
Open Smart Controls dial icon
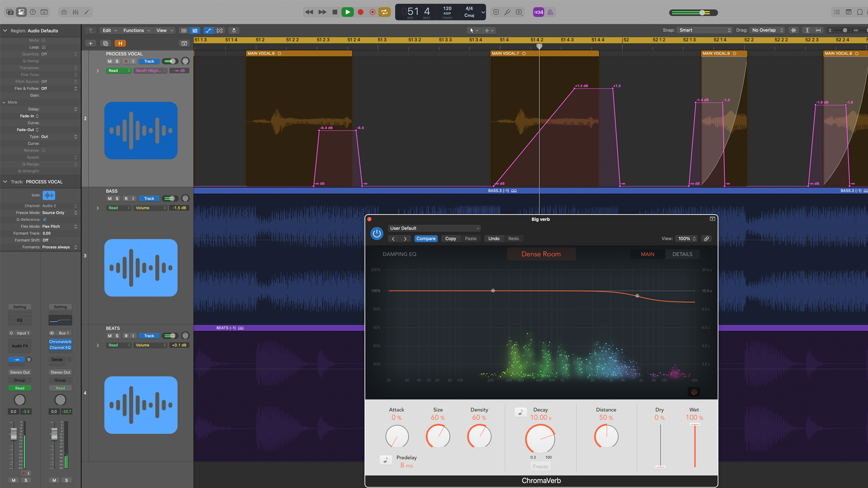click(64, 12)
